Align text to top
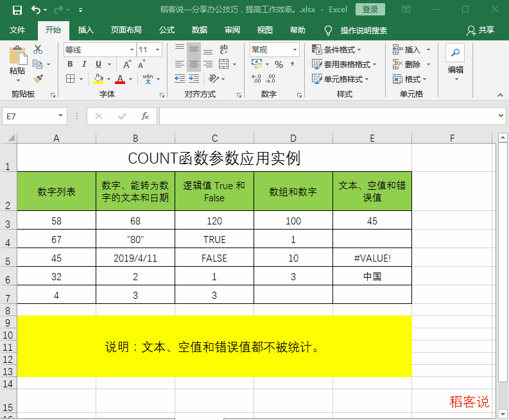 [x=180, y=49]
